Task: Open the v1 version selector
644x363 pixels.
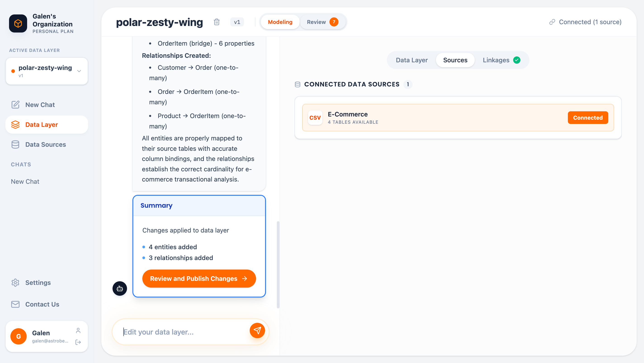Action: 237,22
